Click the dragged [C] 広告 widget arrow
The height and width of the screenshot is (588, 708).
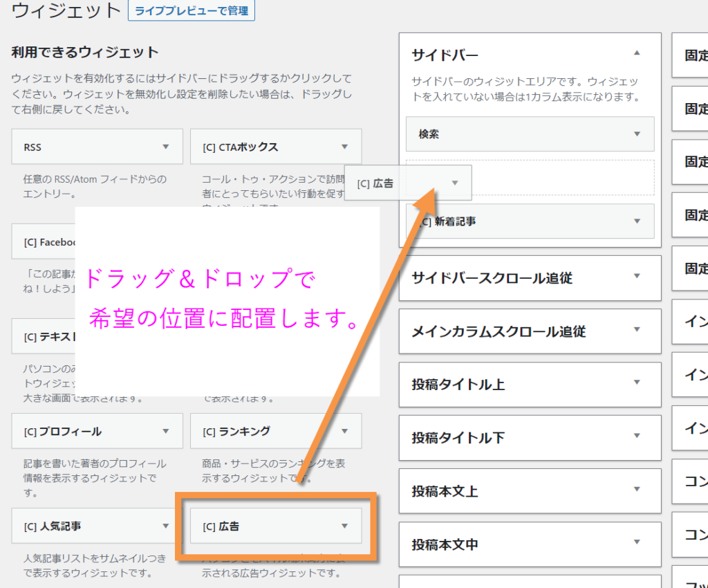tap(454, 183)
